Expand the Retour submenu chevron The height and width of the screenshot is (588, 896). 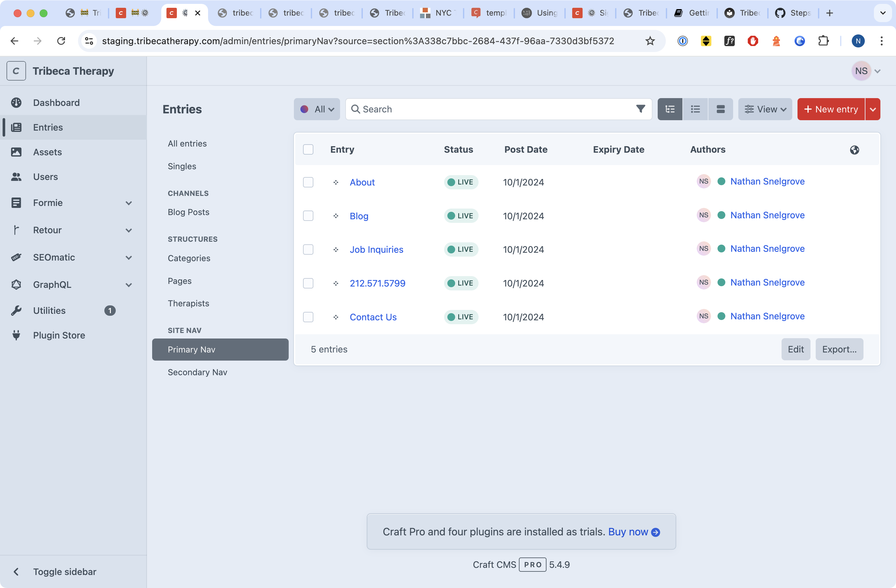click(x=129, y=230)
